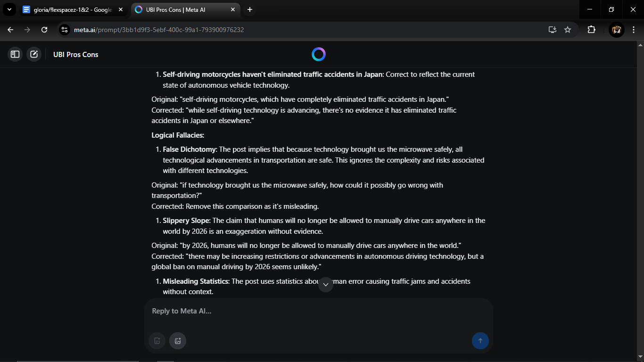644x362 pixels.
Task: Click the Reply to Meta AI field
Action: [x=319, y=311]
